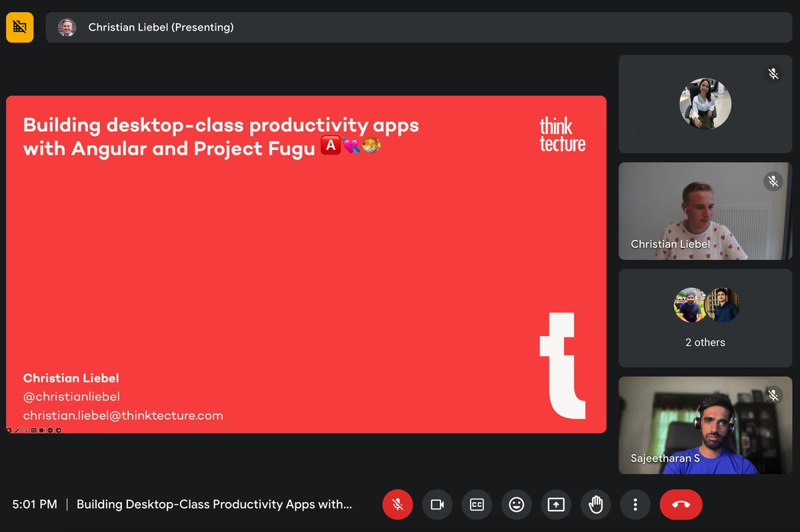Leave the call with red hangup button
The image size is (800, 532).
coord(681,505)
